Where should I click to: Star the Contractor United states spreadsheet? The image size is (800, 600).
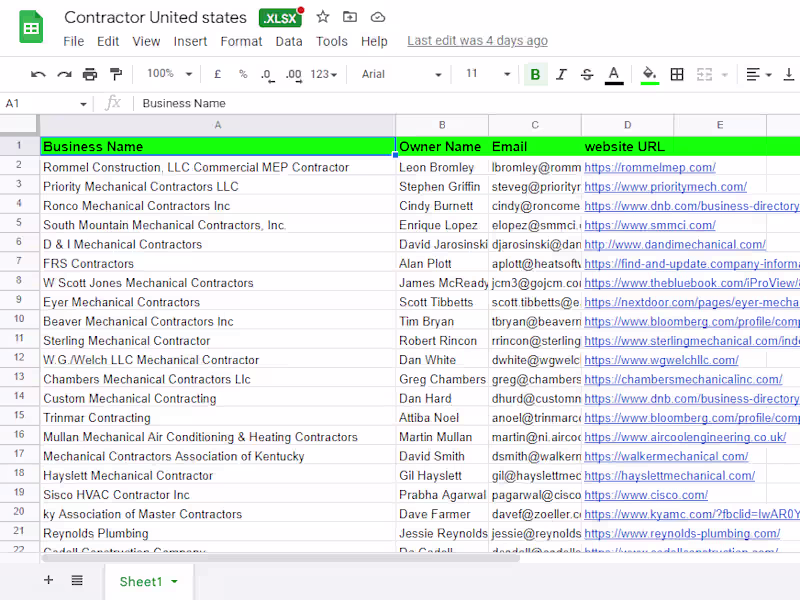[320, 17]
